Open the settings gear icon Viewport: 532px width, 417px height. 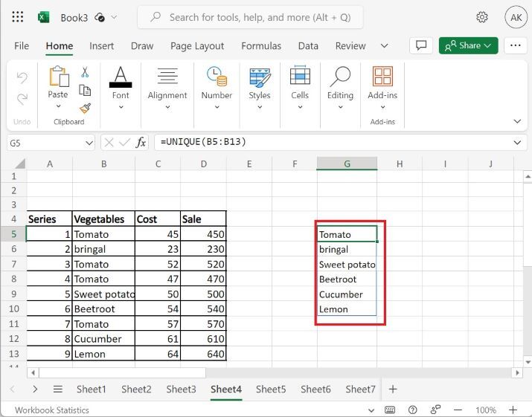pyautogui.click(x=482, y=17)
